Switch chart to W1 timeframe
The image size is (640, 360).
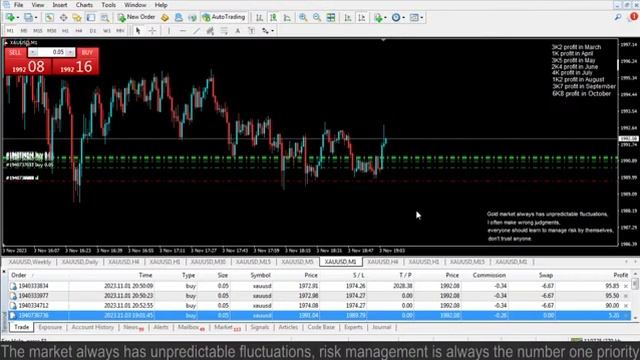coord(107,31)
